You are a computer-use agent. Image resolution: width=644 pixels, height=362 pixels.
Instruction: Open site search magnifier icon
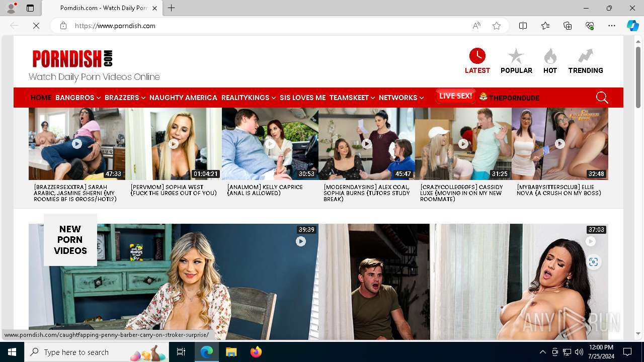click(602, 98)
